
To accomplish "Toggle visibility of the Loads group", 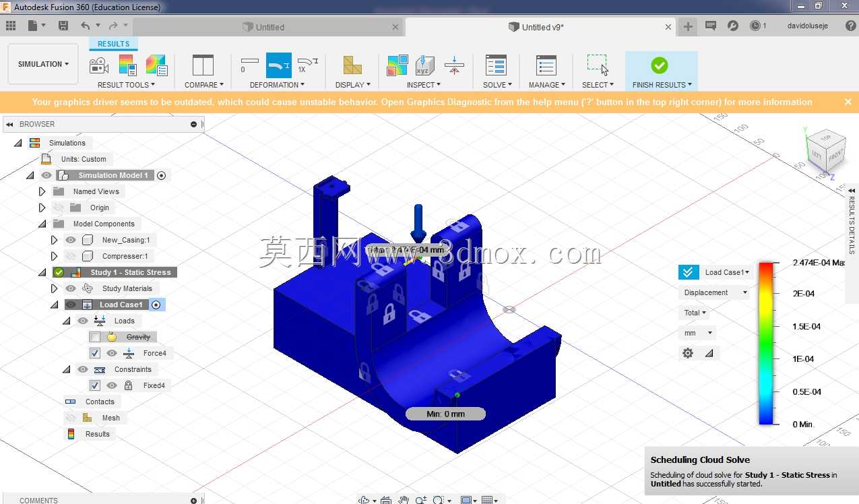I will [83, 321].
